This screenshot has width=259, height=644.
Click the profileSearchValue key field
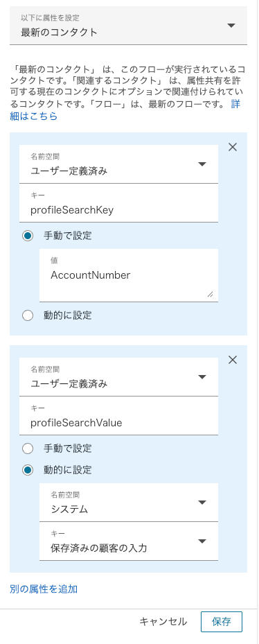click(x=118, y=416)
